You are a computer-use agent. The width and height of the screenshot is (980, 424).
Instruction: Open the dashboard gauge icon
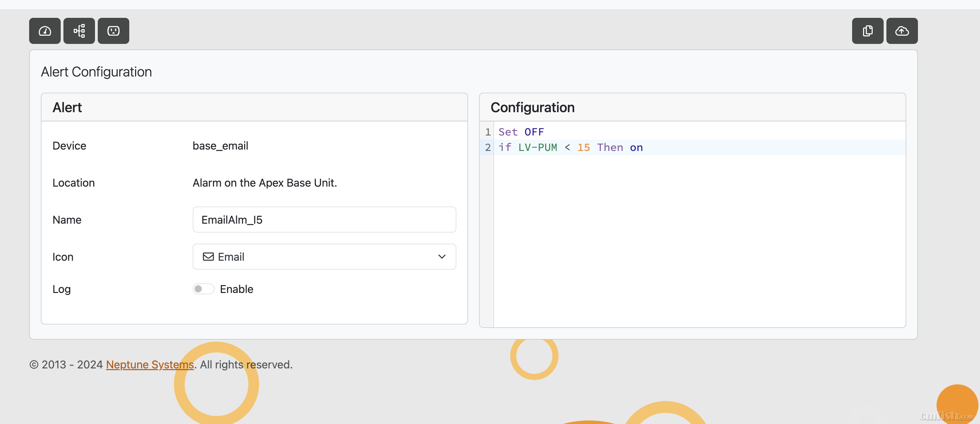pyautogui.click(x=45, y=31)
